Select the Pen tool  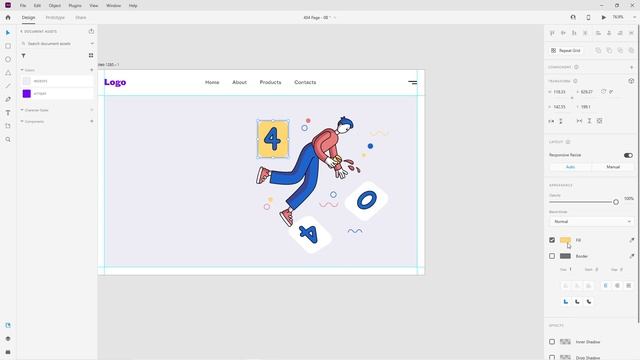click(8, 99)
